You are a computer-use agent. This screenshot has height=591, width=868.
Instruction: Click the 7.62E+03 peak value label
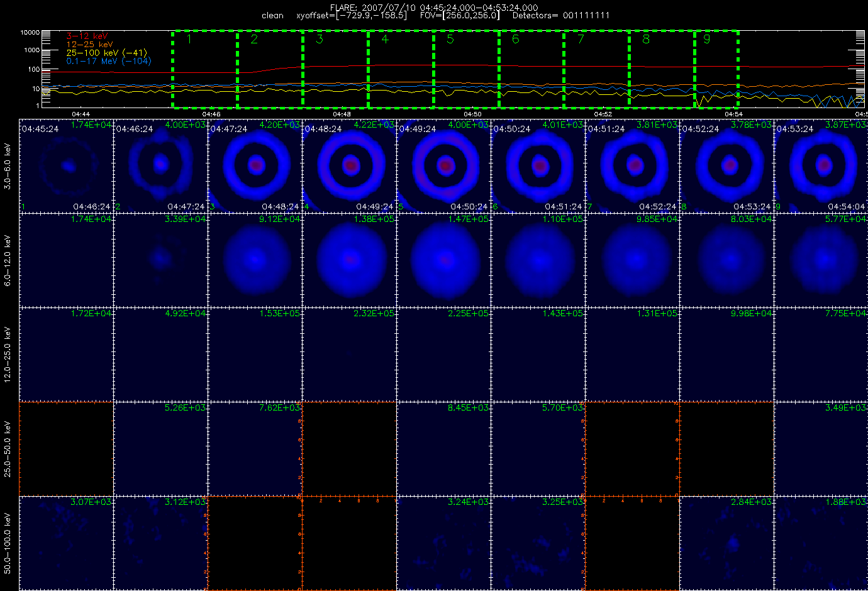click(280, 407)
